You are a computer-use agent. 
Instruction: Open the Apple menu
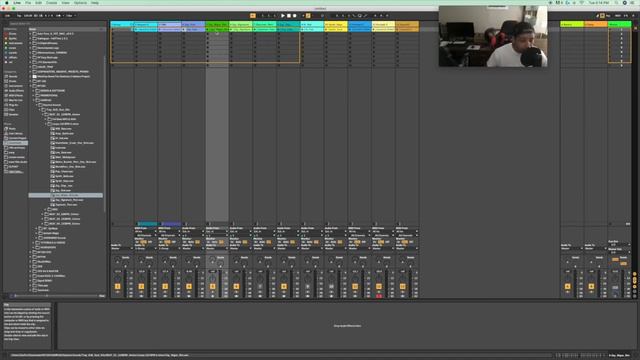tap(7, 2)
